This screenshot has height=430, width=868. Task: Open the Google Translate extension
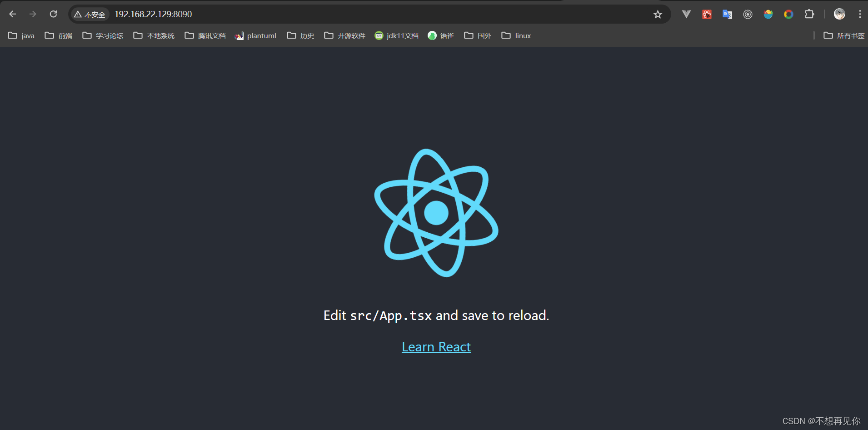727,14
